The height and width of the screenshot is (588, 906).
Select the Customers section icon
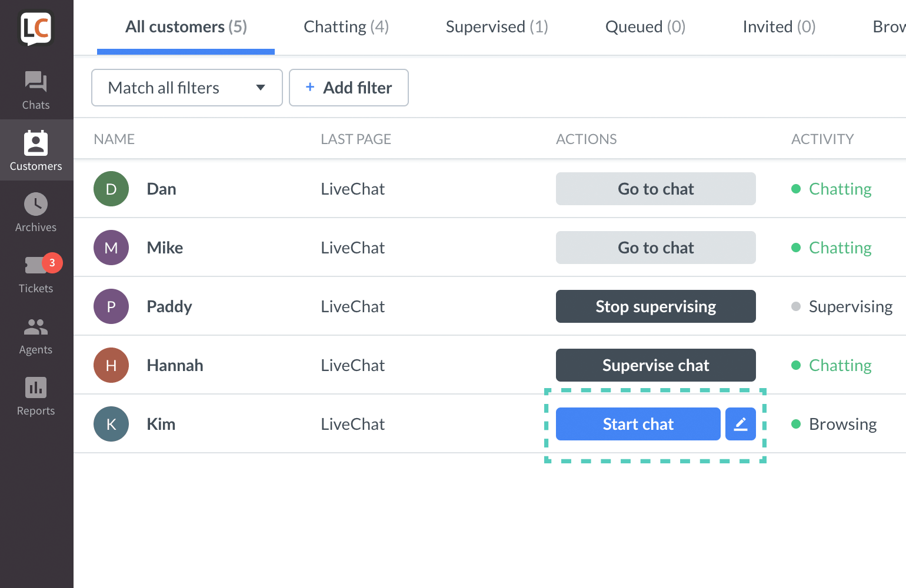(x=36, y=150)
